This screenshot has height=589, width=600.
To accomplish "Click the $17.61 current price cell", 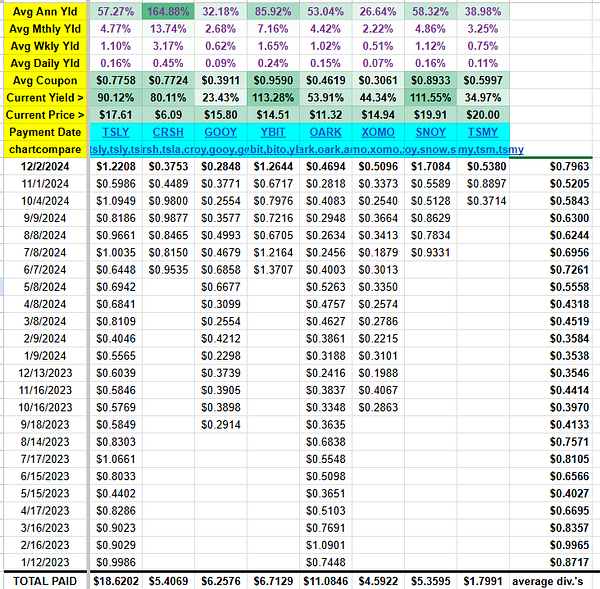I will click(116, 115).
